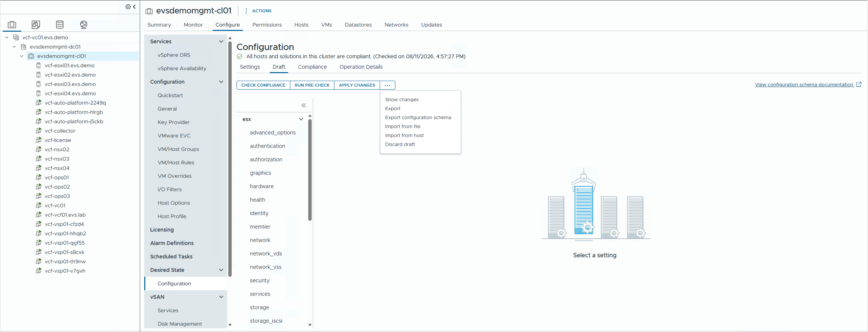868x332 pixels.
Task: Click the VM icon of vcf-collector
Action: 38,131
